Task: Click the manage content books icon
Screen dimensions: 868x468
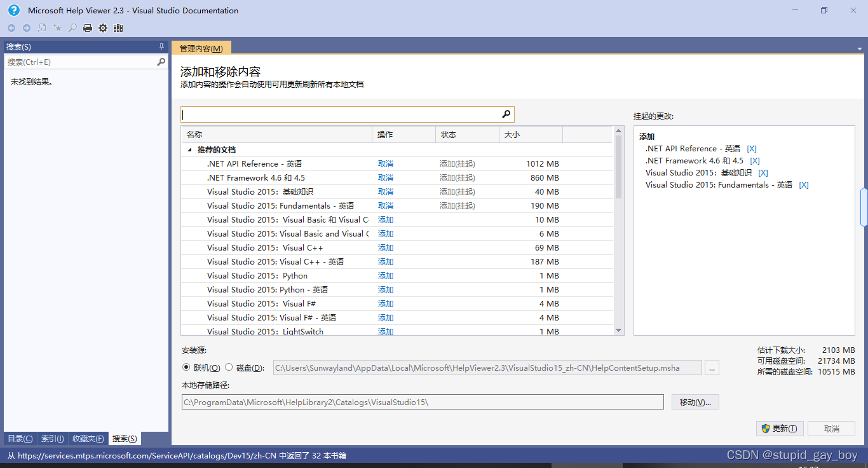Action: 118,28
